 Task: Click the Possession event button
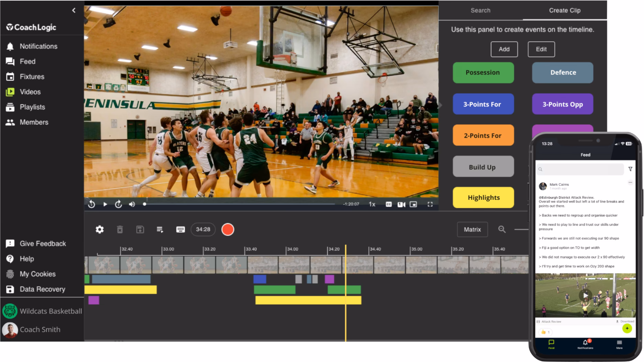pos(483,72)
